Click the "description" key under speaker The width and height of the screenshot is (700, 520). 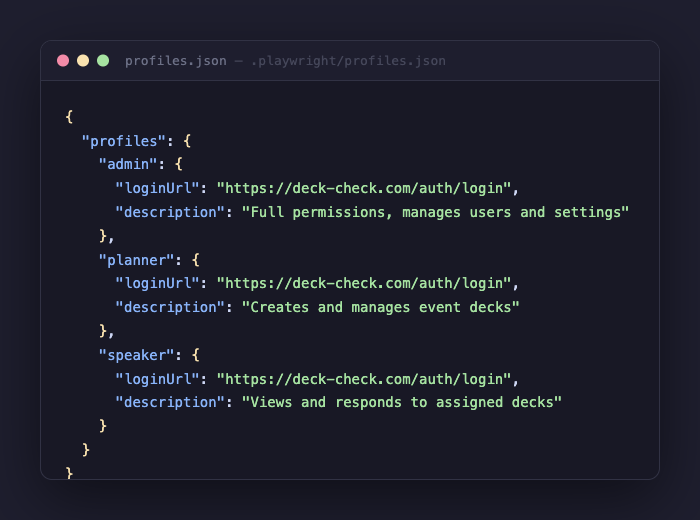coord(170,403)
